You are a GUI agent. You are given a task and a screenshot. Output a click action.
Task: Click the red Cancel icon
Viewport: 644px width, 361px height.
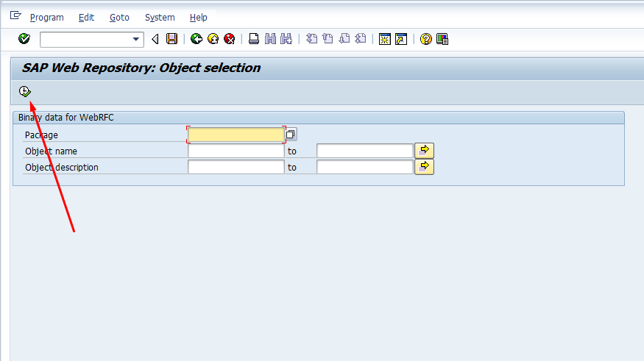pyautogui.click(x=229, y=39)
